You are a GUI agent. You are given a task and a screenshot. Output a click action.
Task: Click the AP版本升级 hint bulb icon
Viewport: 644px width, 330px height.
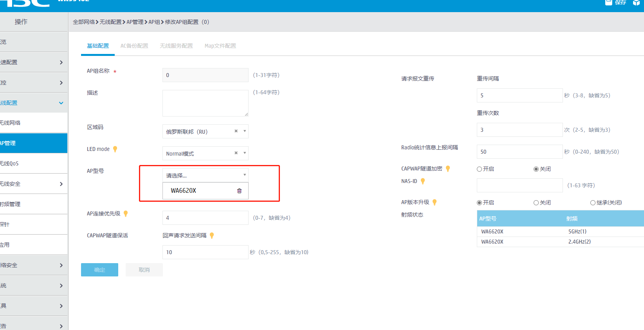(x=435, y=202)
